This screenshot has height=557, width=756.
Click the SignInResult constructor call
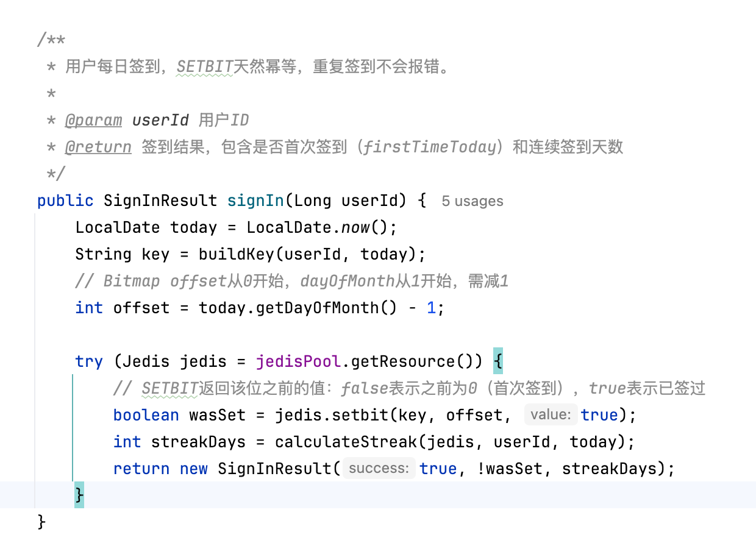274,469
